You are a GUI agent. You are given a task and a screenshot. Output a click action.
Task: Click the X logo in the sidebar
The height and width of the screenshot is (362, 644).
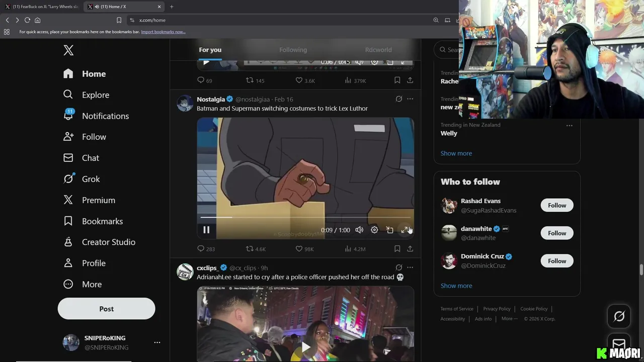(x=68, y=50)
